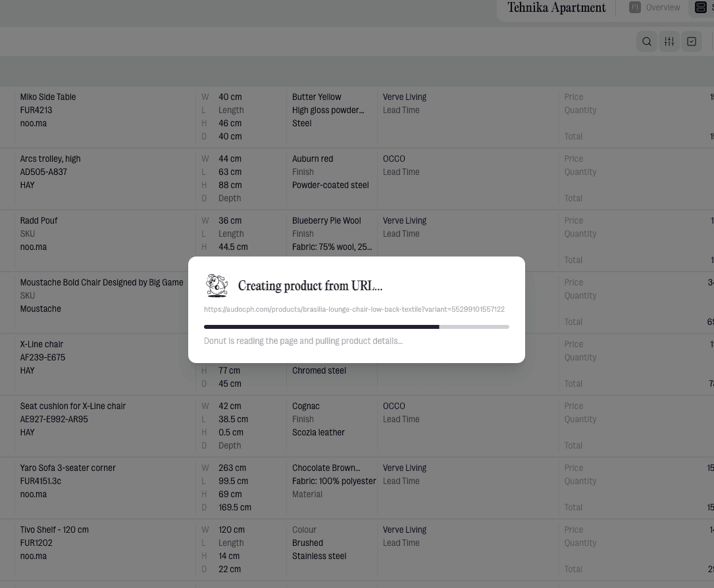
Task: Click Cognac colour value
Action: [x=305, y=406]
